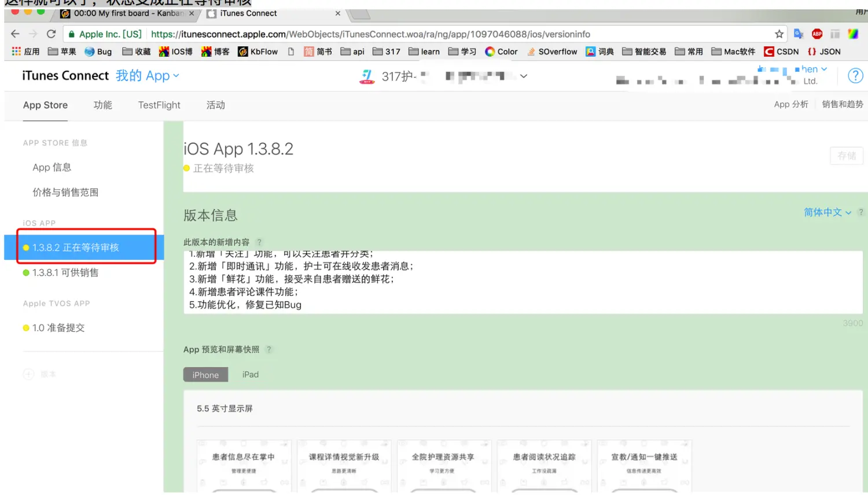Open the 智能交易 bookmark folder
Screen dimensions: 868x495
[644, 52]
